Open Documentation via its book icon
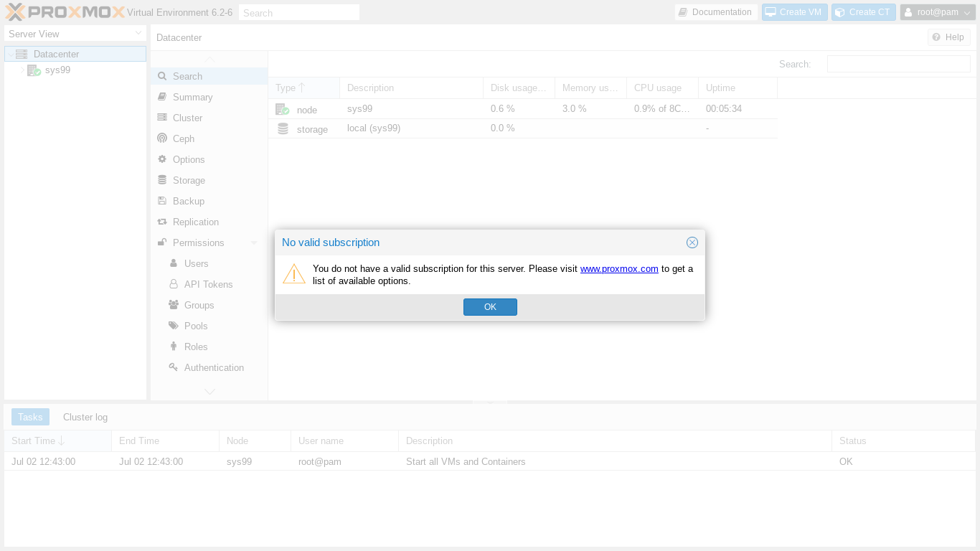The width and height of the screenshot is (980, 551). pos(683,12)
